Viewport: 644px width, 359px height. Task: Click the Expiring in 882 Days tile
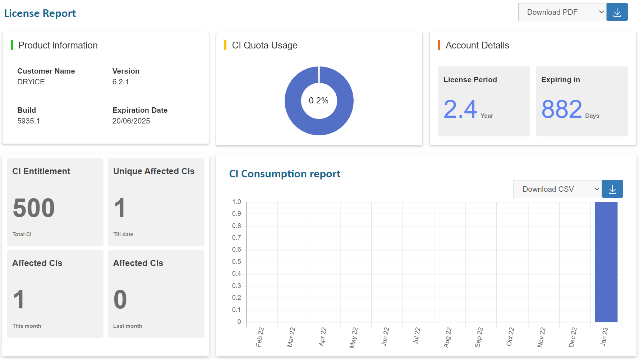[581, 101]
